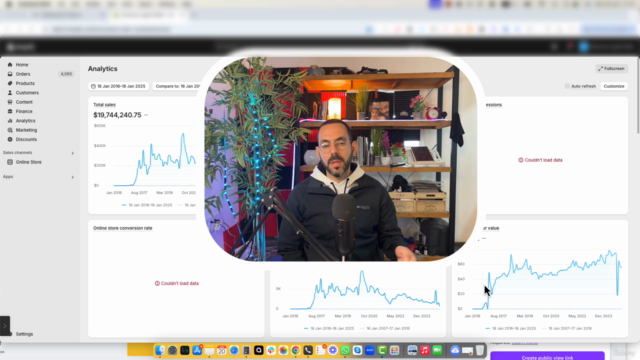Open Reminders from the Dock
The width and height of the screenshot is (640, 360).
320,350
